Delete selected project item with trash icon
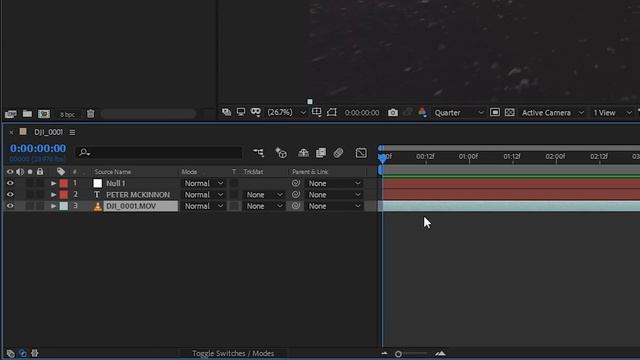This screenshot has height=360, width=640. [91, 113]
